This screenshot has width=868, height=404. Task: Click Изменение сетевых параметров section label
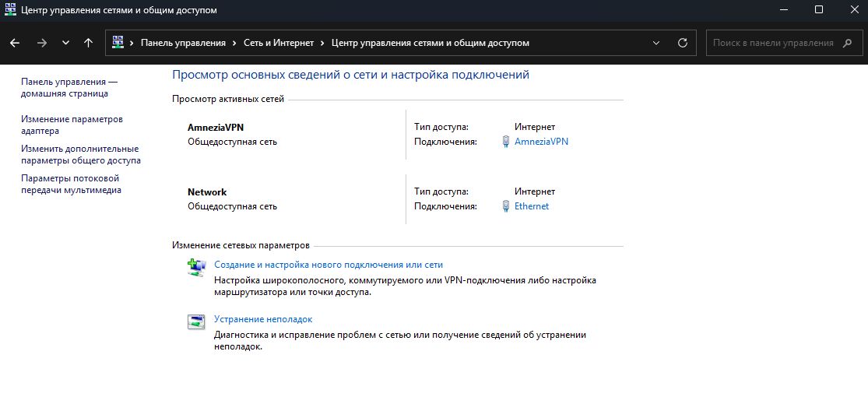coord(241,245)
